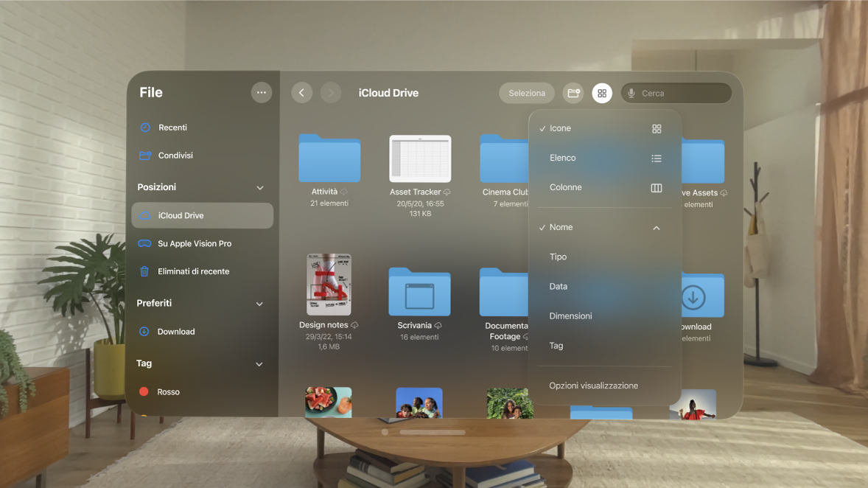Screen dimensions: 868x488
Task: Open Condivisi in sidebar
Action: point(202,156)
